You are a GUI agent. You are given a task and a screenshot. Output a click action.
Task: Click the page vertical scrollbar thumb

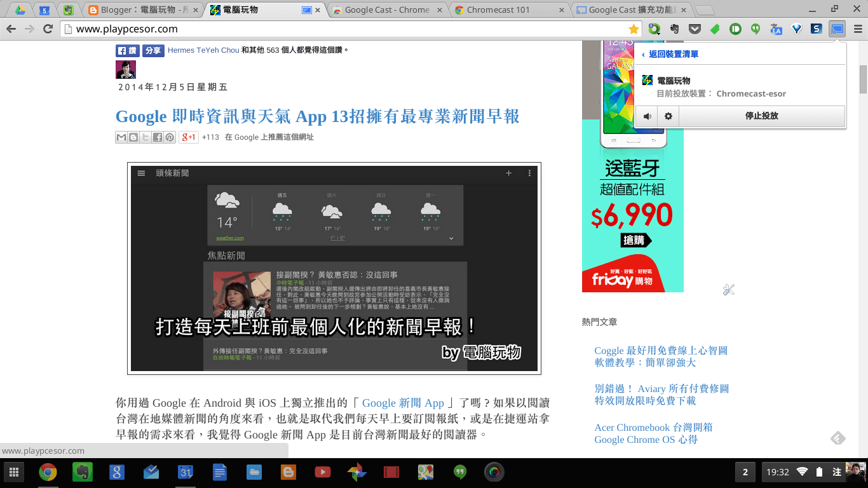pos(864,79)
